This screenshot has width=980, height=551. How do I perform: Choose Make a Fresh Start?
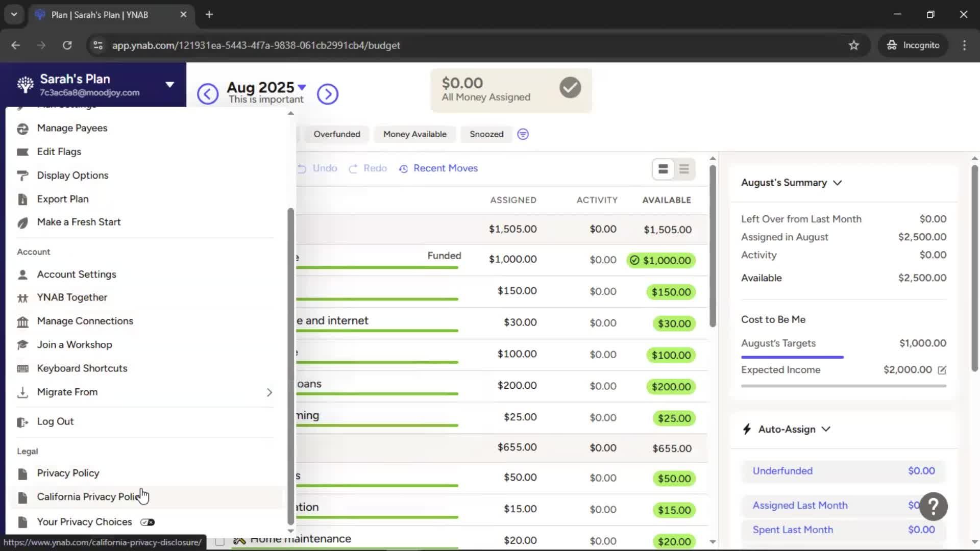(79, 222)
